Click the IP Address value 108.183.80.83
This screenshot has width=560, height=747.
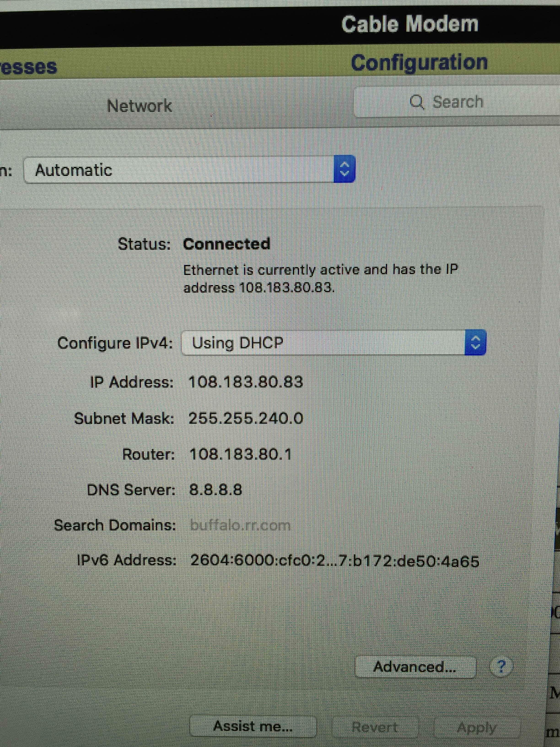pos(246,382)
